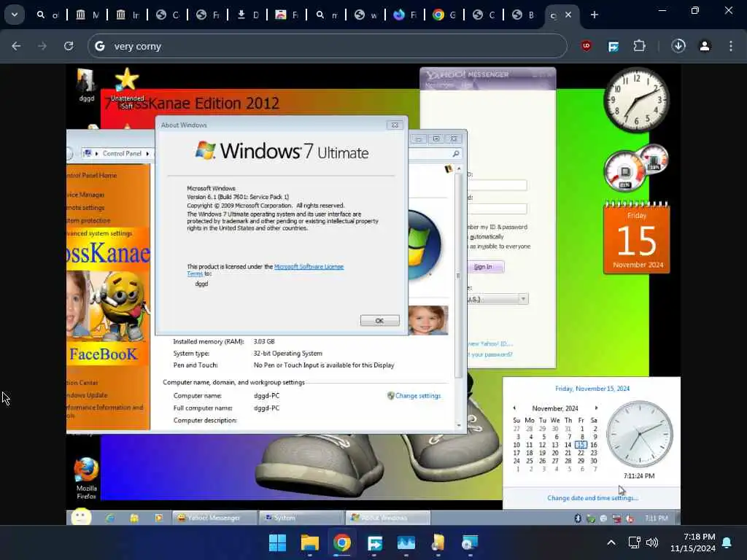Open the Chrome tab search dropdown arrow
Screen dimensions: 747x560
click(15, 15)
